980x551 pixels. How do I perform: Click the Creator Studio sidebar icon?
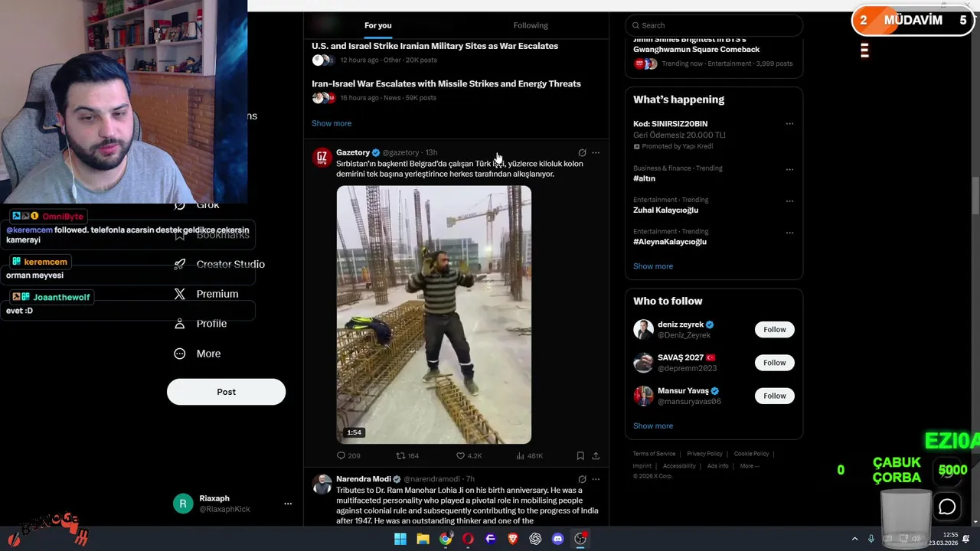tap(180, 264)
